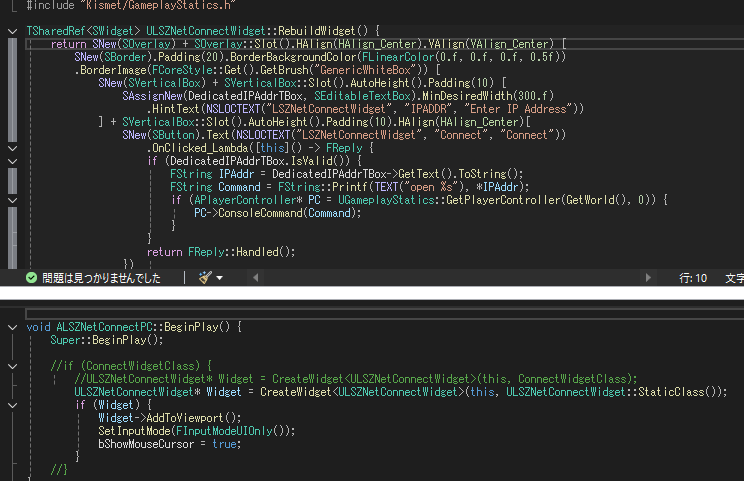Click the StaticClass() call

pos(679,392)
